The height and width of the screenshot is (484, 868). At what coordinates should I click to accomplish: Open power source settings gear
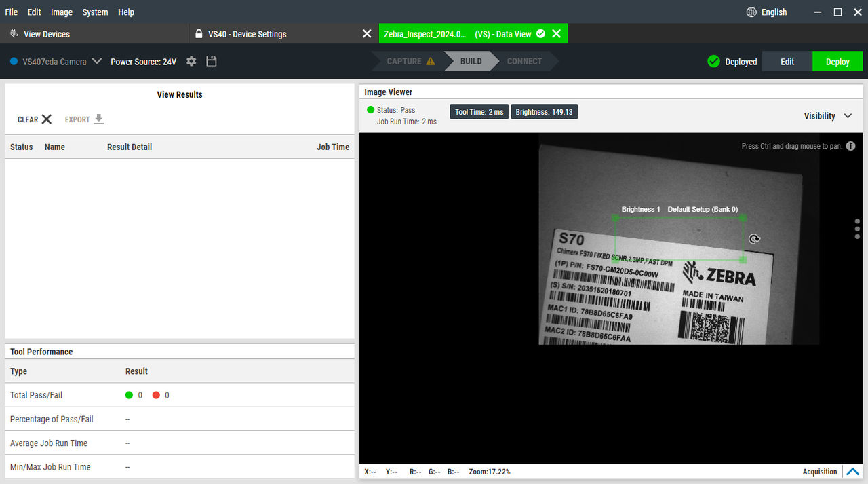click(191, 61)
